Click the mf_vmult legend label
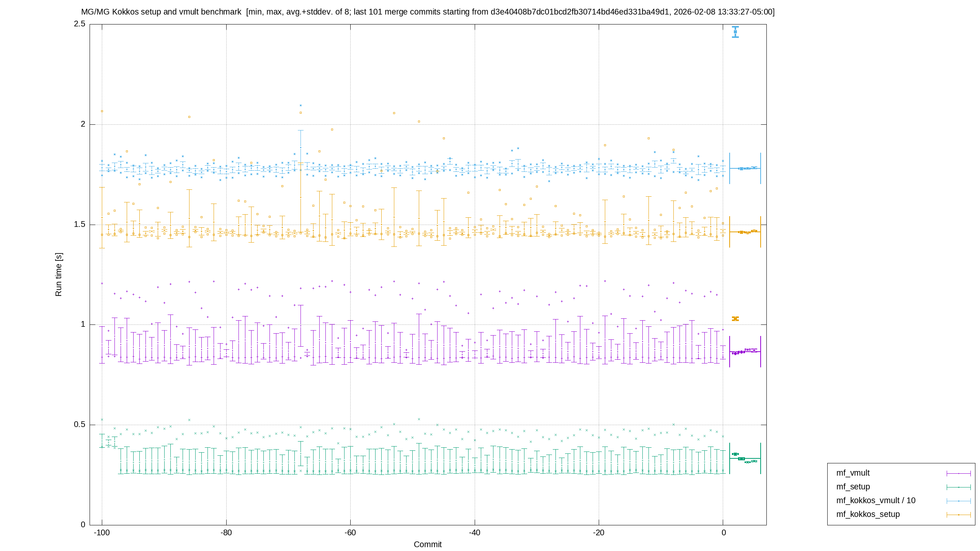This screenshot has height=551, width=980. (x=853, y=473)
